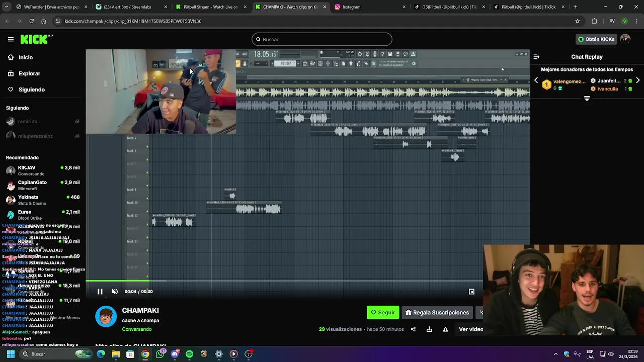
Task: Click the address bar URL
Action: click(x=133, y=21)
